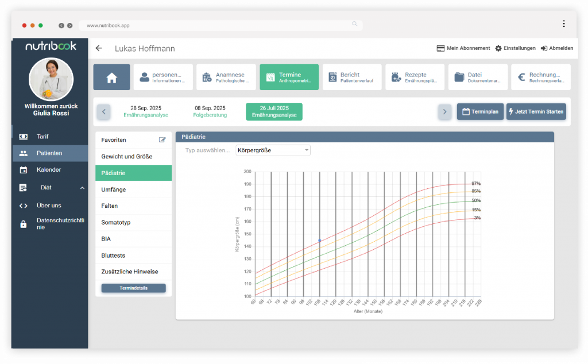Click the Kalender sidebar icon
This screenshot has width=588, height=364.
24,170
